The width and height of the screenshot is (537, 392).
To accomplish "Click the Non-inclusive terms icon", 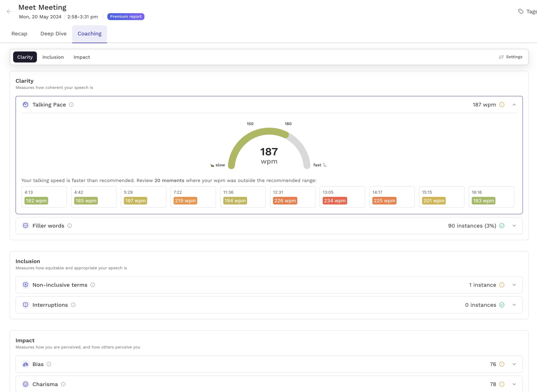I will click(x=25, y=285).
